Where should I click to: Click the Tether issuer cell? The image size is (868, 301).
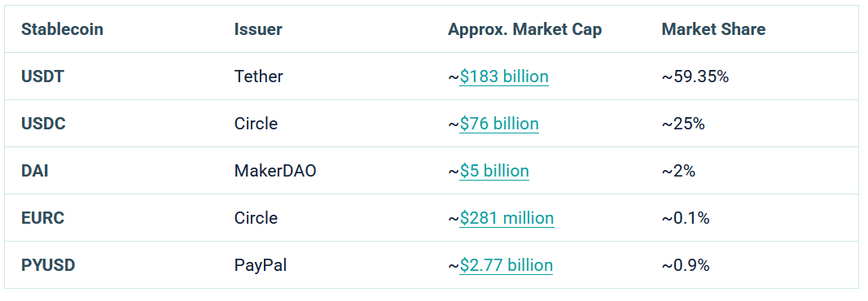click(258, 76)
